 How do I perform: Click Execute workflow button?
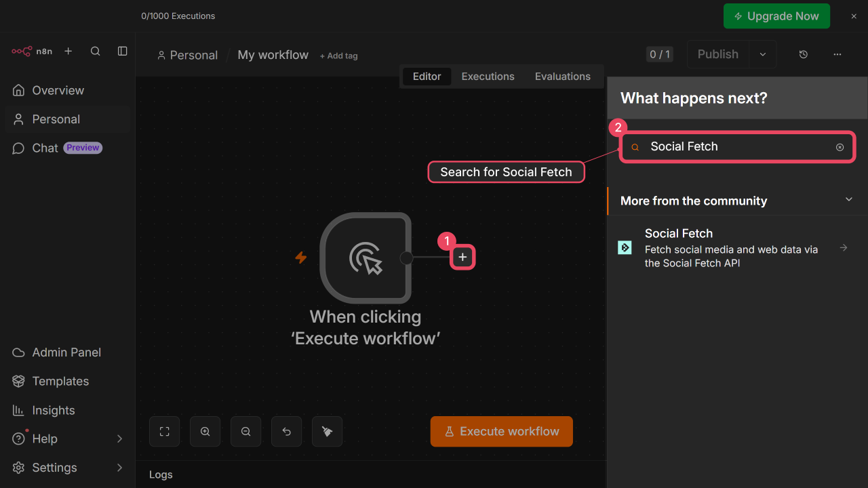click(x=502, y=432)
